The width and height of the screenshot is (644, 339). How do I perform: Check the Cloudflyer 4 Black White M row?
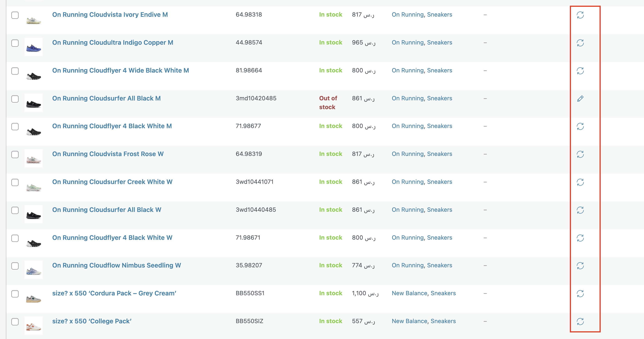tap(15, 127)
